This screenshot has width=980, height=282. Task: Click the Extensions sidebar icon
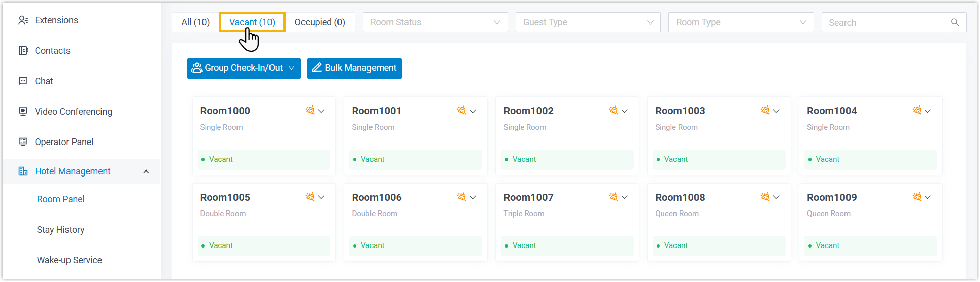[23, 20]
